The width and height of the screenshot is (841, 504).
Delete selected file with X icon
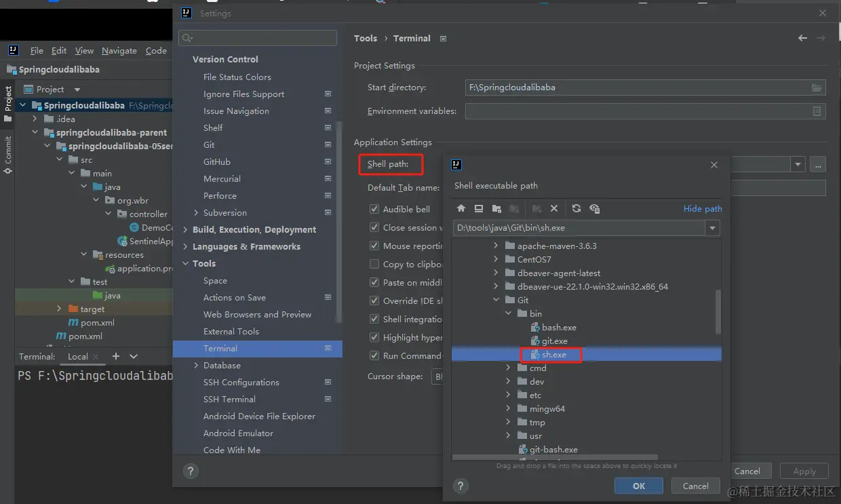[x=554, y=209]
